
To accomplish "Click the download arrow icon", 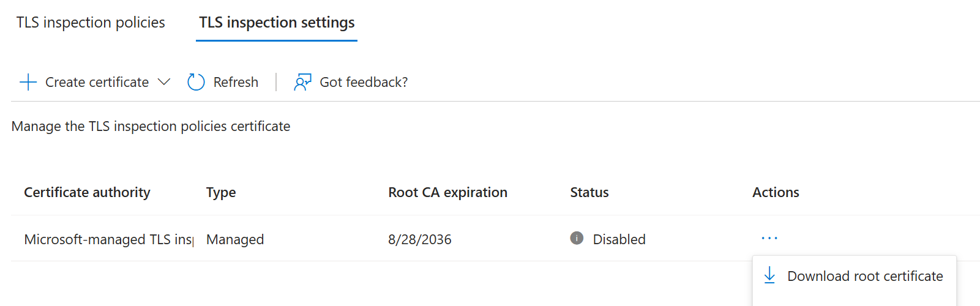I will pos(769,275).
